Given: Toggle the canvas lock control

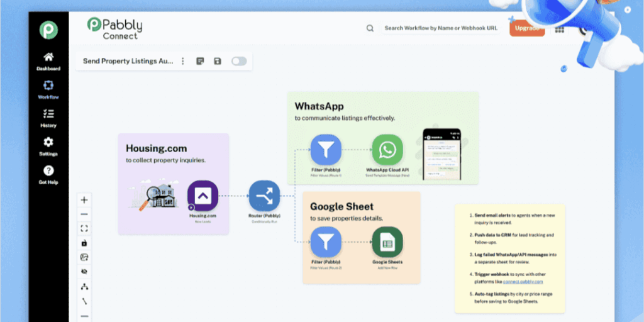Looking at the screenshot, I should 84,243.
